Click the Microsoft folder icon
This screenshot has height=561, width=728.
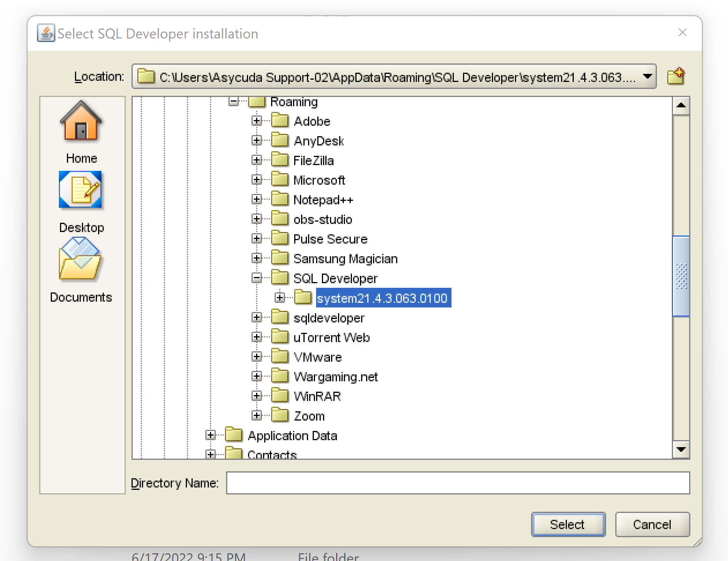(280, 179)
